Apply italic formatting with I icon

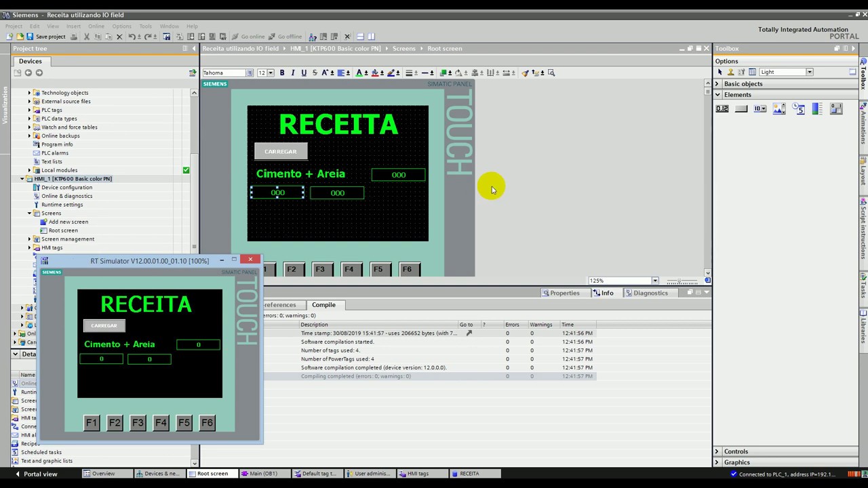pos(293,73)
